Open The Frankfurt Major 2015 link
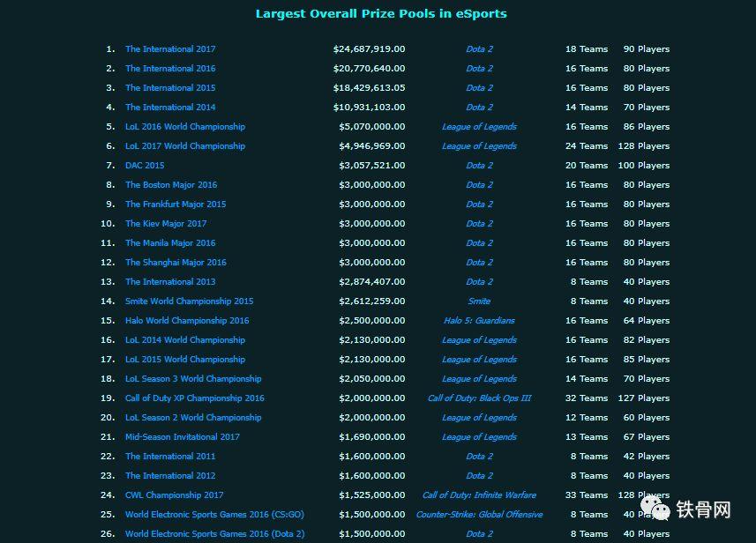The height and width of the screenshot is (543, 756). [x=176, y=205]
